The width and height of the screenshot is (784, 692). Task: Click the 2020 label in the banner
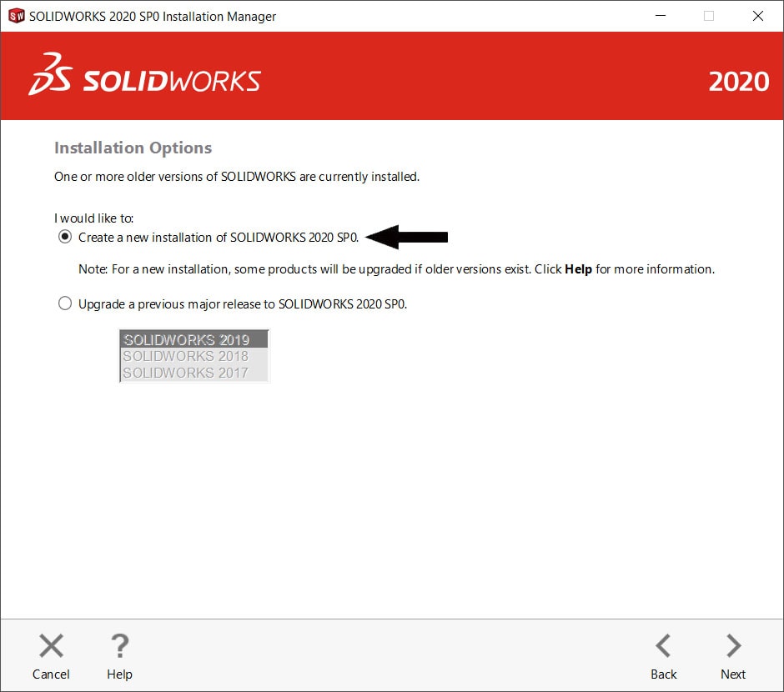pos(739,82)
